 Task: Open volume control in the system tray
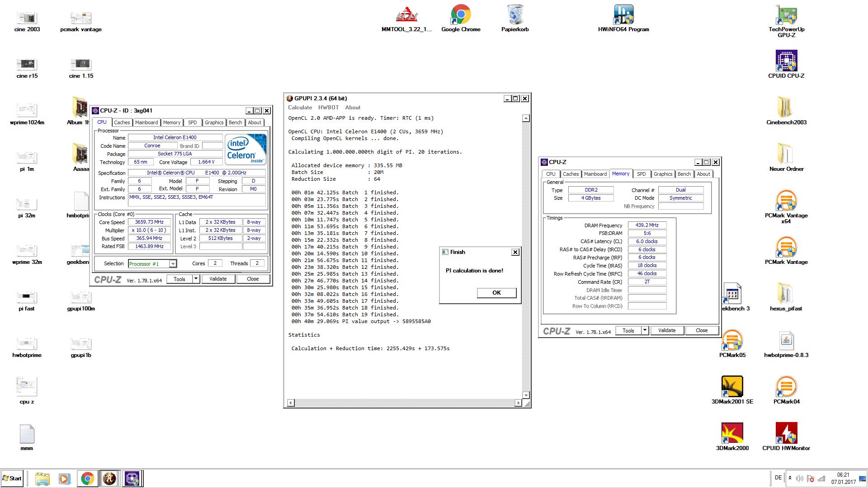[x=799, y=478]
